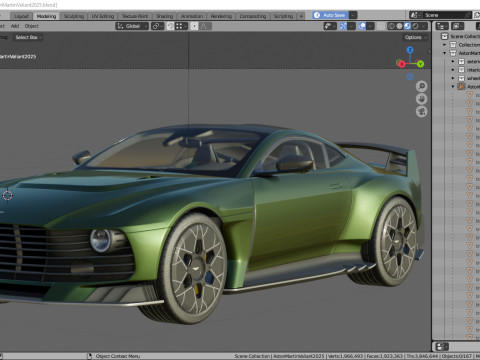Click the green Y axis on navigation gizmo
This screenshot has height=360, width=480.
click(420, 64)
